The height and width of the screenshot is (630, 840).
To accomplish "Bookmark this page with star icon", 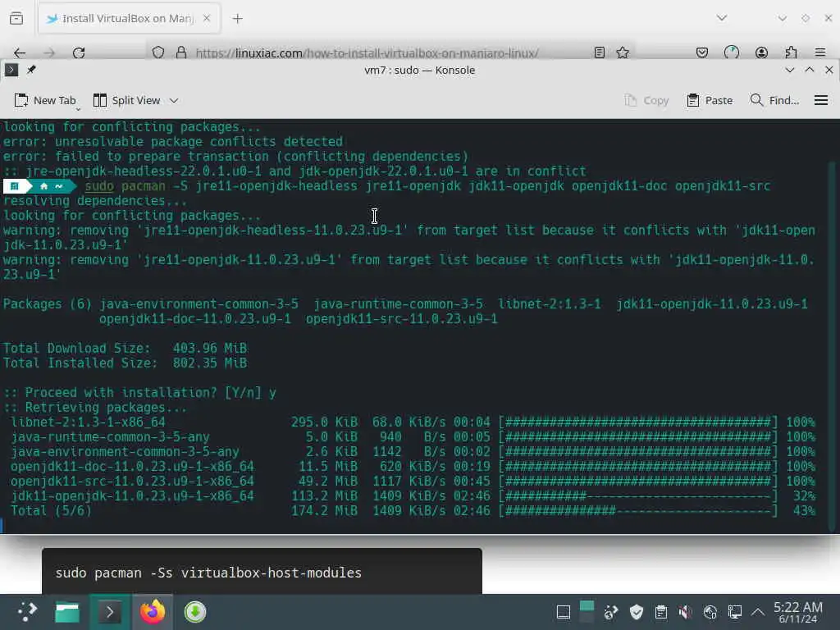I will coord(623,52).
